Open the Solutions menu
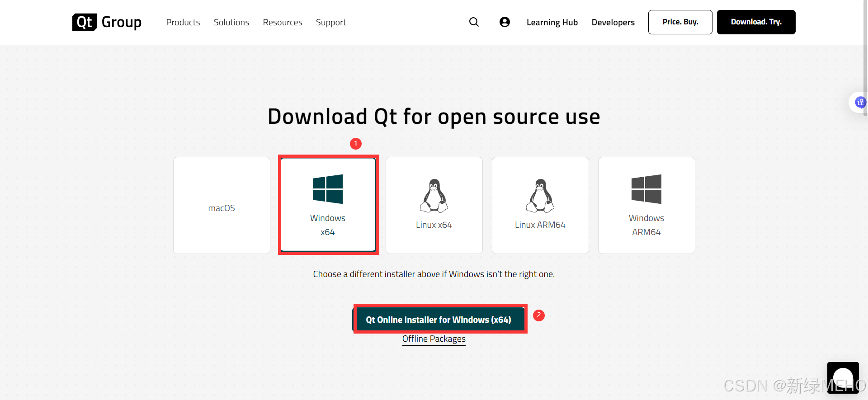 (x=231, y=22)
